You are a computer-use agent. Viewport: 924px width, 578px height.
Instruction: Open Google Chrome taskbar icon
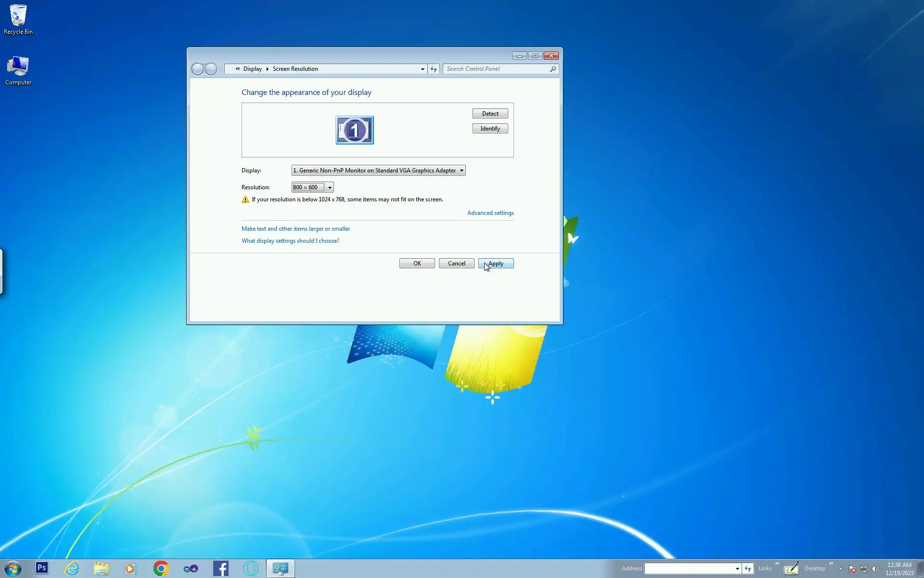click(x=161, y=568)
